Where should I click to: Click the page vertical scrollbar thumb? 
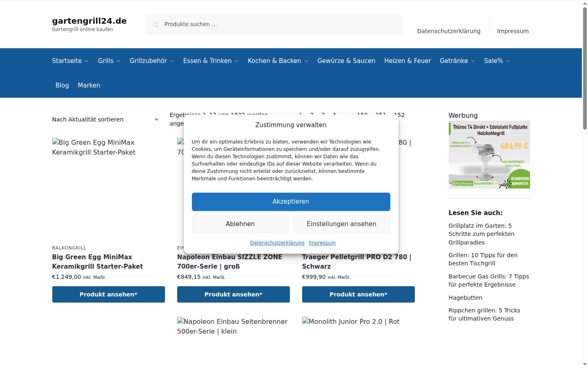click(585, 69)
